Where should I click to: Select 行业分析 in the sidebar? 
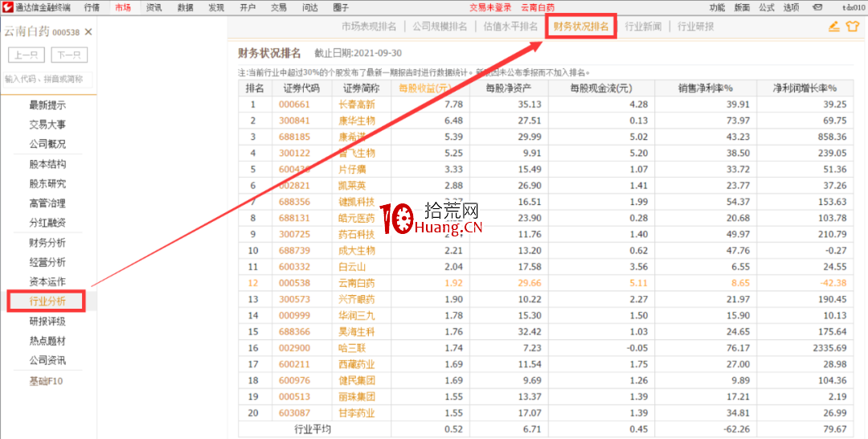[x=47, y=302]
